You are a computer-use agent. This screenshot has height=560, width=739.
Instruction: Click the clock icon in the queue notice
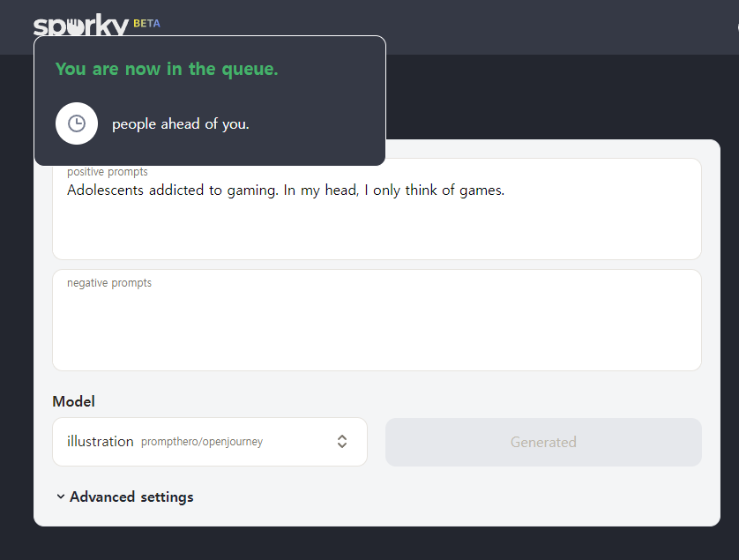(x=77, y=123)
